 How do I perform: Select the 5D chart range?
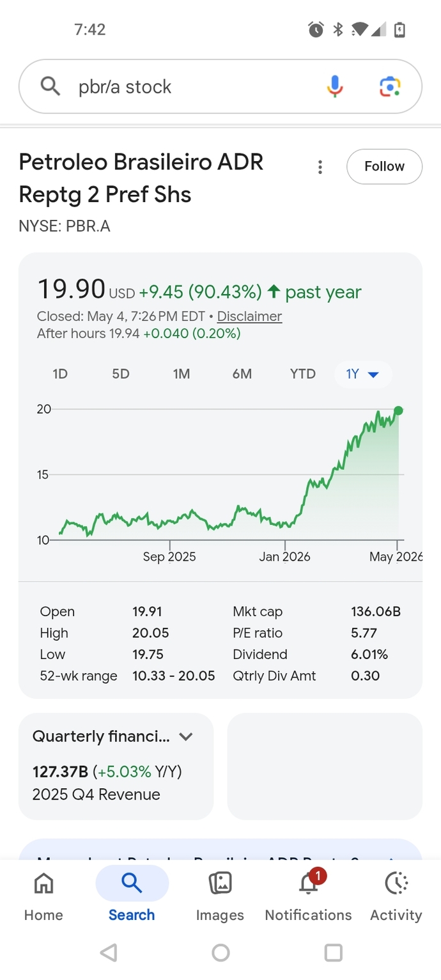(121, 374)
